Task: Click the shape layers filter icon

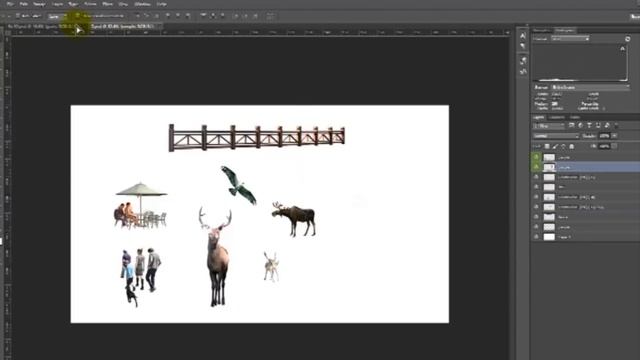Action: pos(598,126)
